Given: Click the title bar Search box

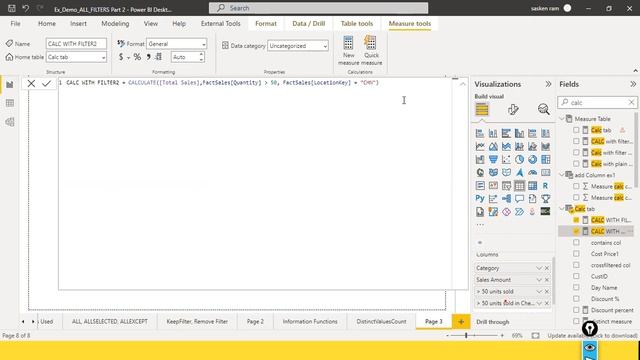Looking at the screenshot, I should pos(318,8).
